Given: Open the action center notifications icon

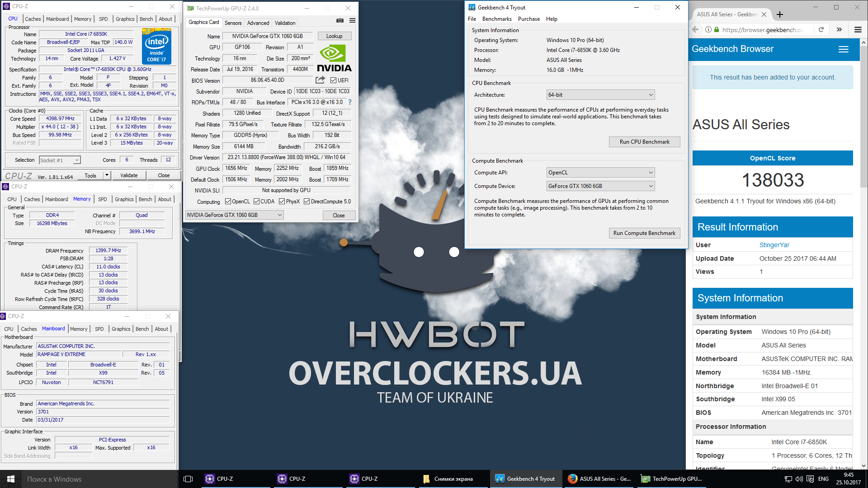Looking at the screenshot, I should click(810, 479).
